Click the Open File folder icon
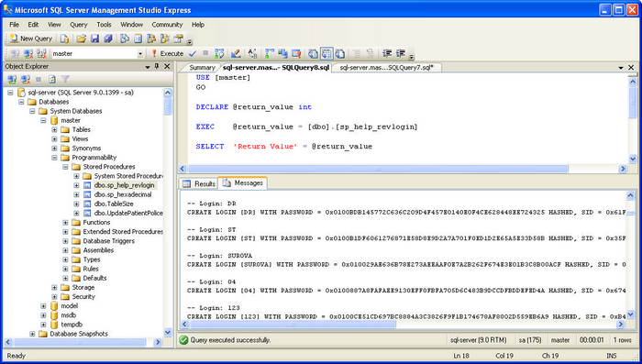Viewport: 642px width, 364px height. click(x=82, y=39)
